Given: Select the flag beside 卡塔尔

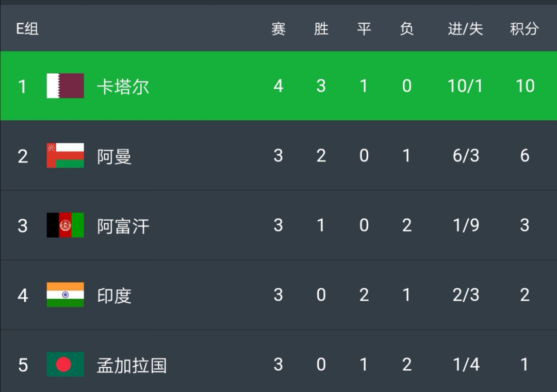Looking at the screenshot, I should pos(64,86).
